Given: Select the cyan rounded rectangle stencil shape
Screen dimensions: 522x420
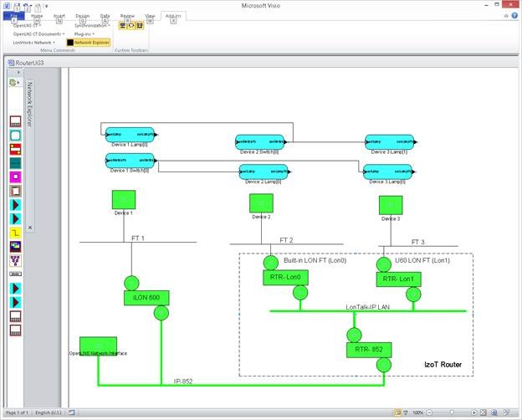Looking at the screenshot, I should [x=15, y=136].
